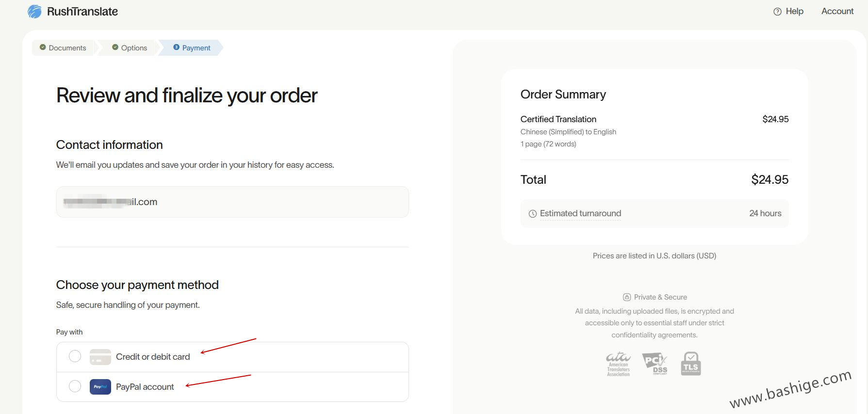The width and height of the screenshot is (868, 414).
Task: Select the PayPal account radio button
Action: [75, 386]
